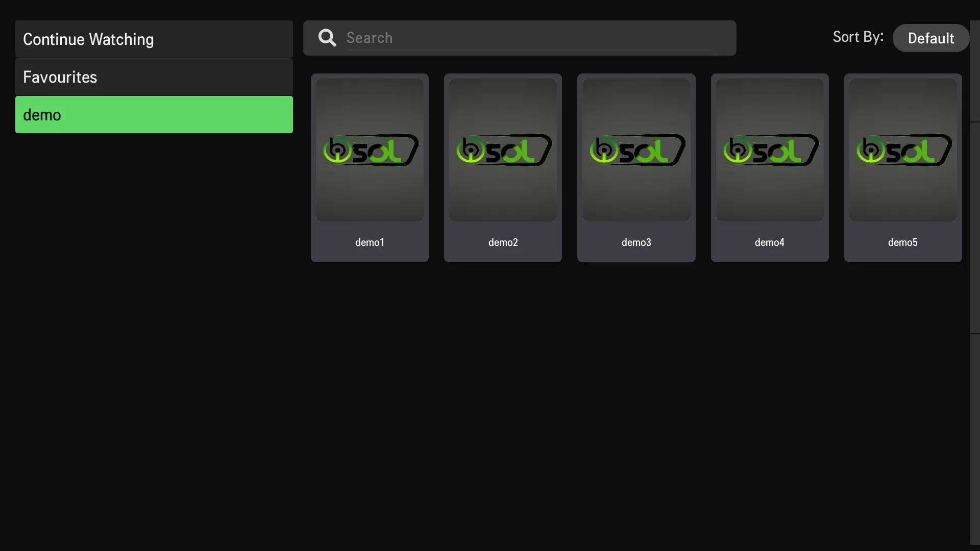Click the middle segment of right scrollbar
Viewport: 980px width, 551px height.
click(x=974, y=228)
